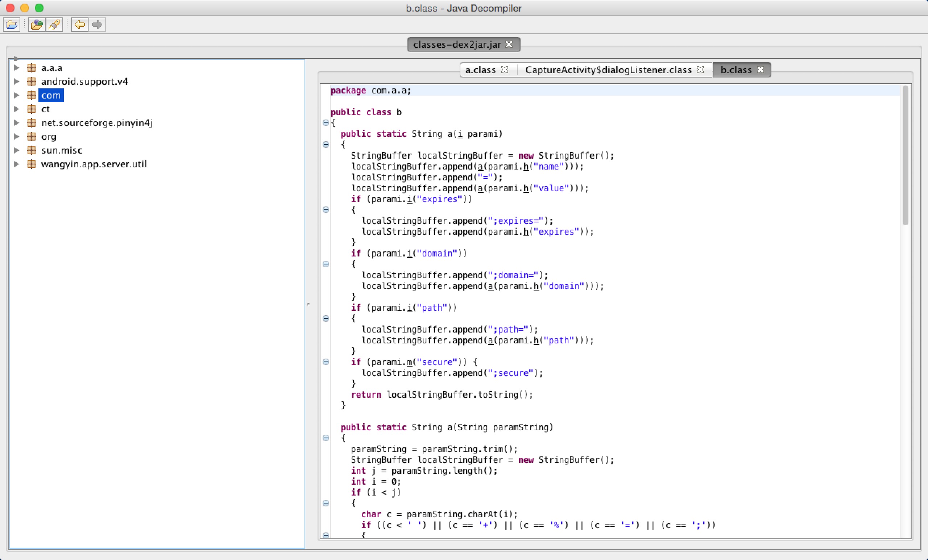
Task: Expand the org package node
Action: pos(16,136)
